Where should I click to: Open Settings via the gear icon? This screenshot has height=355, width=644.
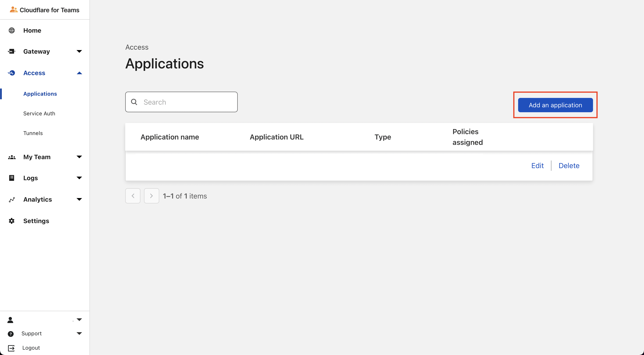pyautogui.click(x=11, y=221)
